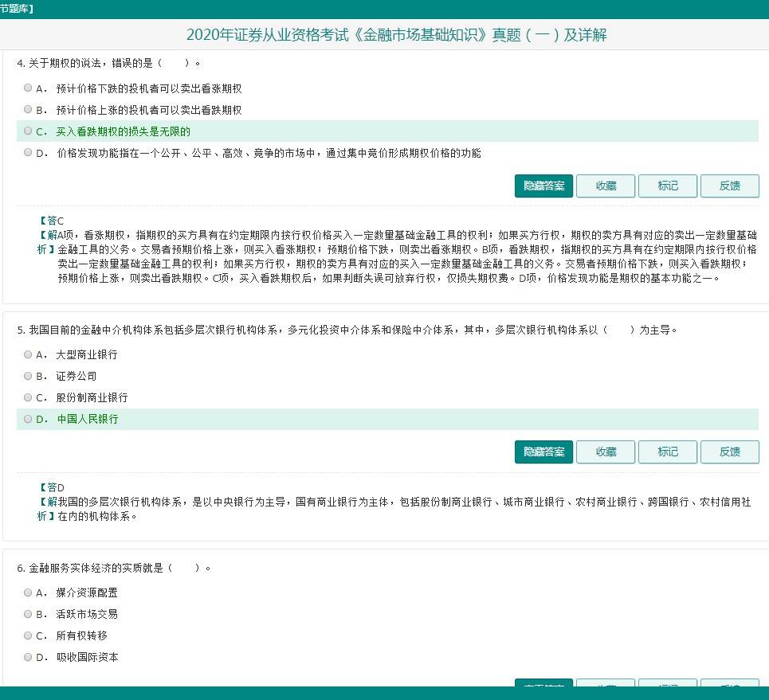Select answer D "中国人民银行" for question 5
This screenshot has height=700, width=769.
(x=28, y=419)
